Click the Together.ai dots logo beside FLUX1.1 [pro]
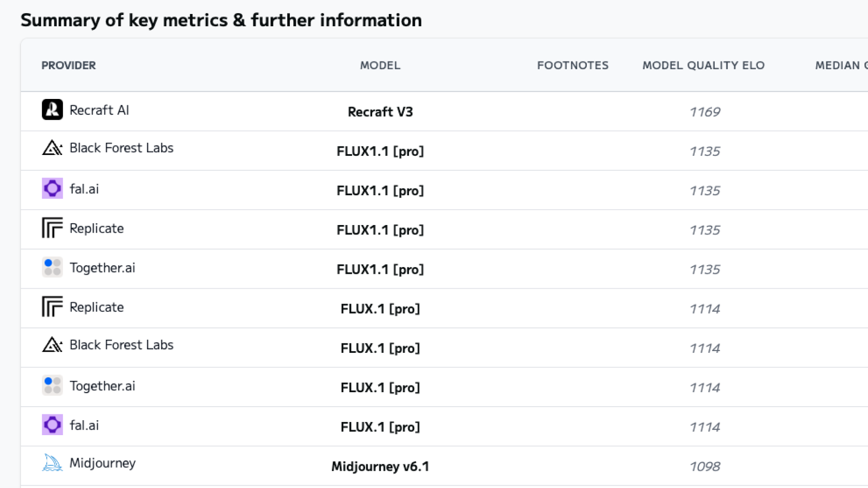 (x=52, y=267)
